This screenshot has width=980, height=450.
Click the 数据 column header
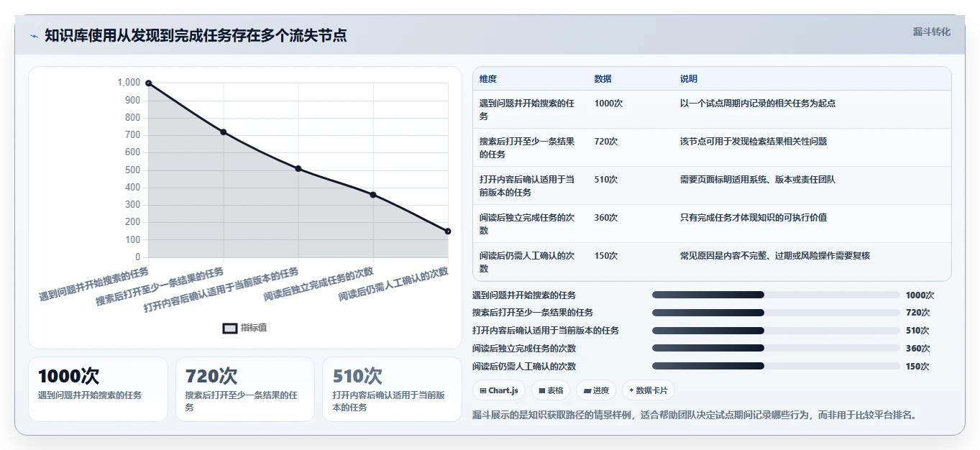point(603,79)
